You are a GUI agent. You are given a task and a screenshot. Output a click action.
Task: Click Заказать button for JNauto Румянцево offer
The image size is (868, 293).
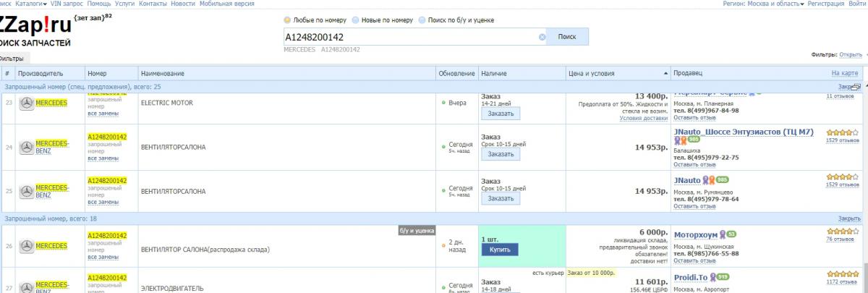(501, 198)
